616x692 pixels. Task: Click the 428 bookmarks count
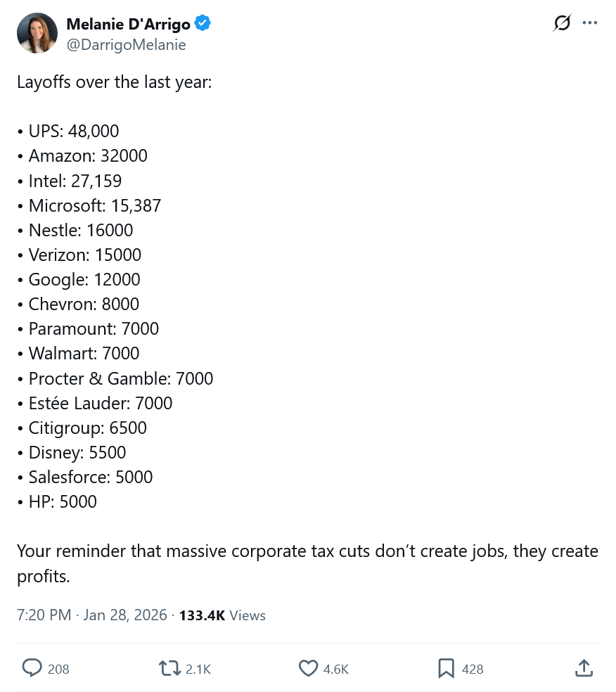pyautogui.click(x=473, y=669)
